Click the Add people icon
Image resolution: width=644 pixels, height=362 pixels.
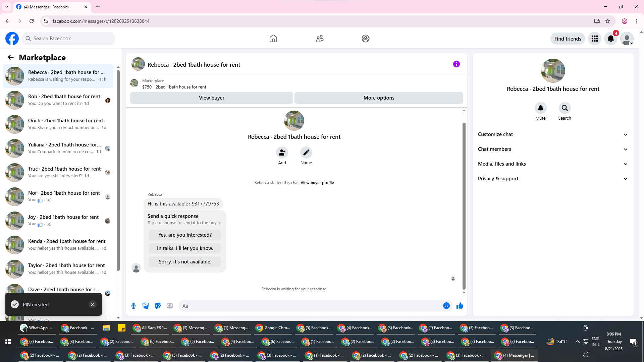282,153
